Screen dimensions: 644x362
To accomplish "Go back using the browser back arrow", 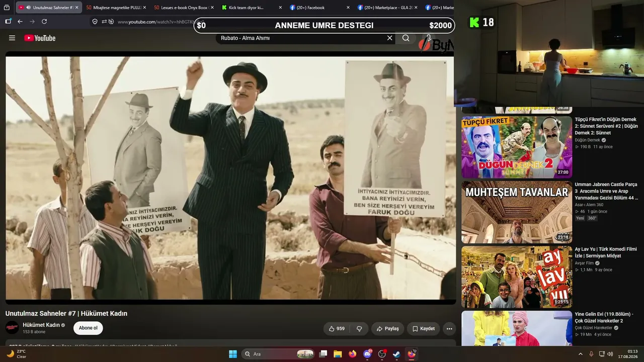I will (x=20, y=22).
